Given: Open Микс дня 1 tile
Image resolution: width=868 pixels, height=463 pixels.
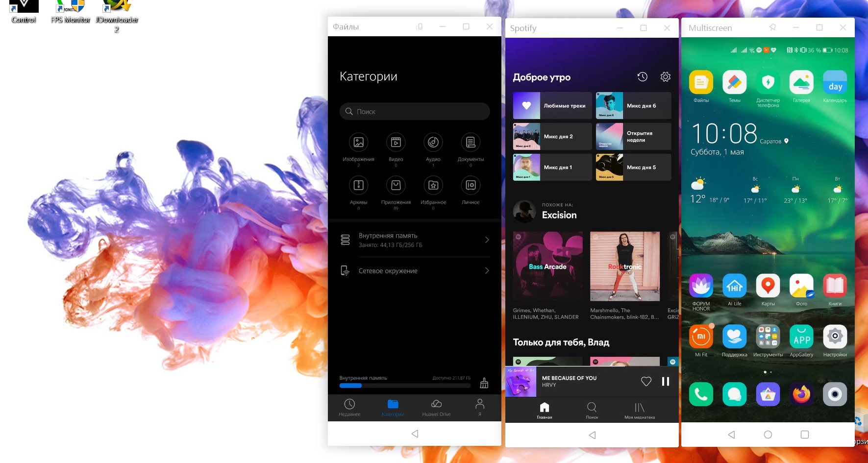Looking at the screenshot, I should coord(552,167).
